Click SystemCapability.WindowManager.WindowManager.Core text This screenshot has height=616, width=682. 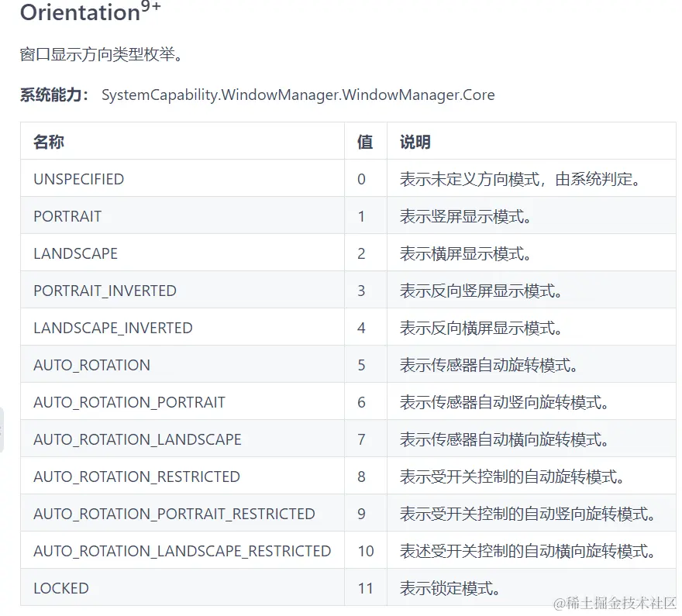(x=298, y=95)
